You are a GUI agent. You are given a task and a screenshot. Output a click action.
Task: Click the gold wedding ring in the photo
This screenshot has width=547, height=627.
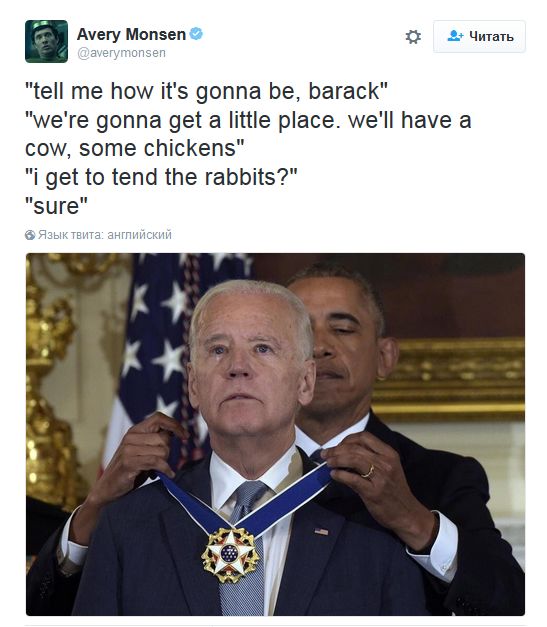[368, 472]
